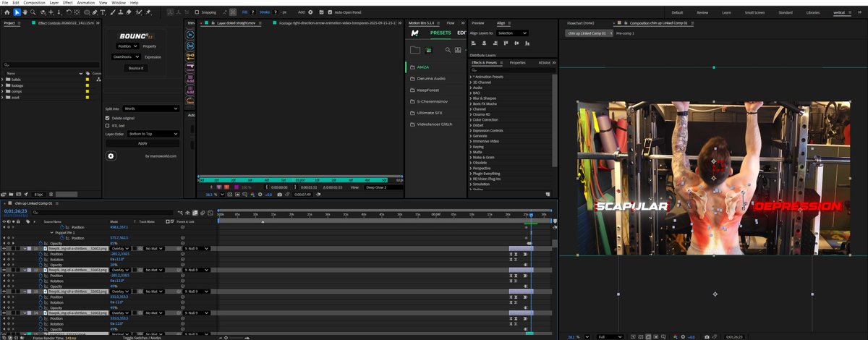Expand the footage folder in Project
This screenshot has height=340, width=868.
coord(3,85)
